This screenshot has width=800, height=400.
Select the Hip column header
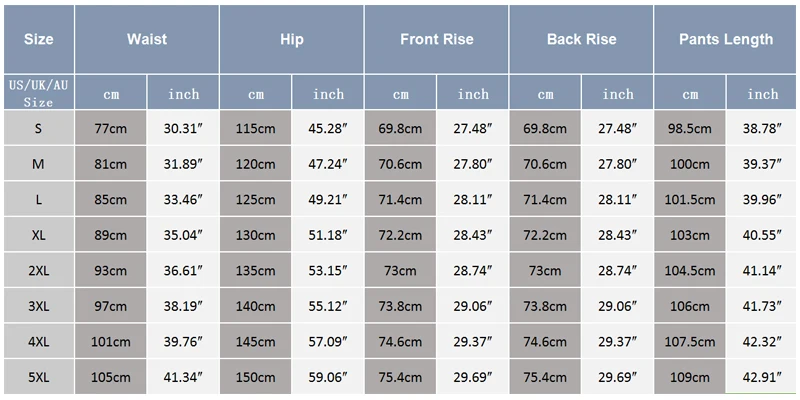[292, 39]
